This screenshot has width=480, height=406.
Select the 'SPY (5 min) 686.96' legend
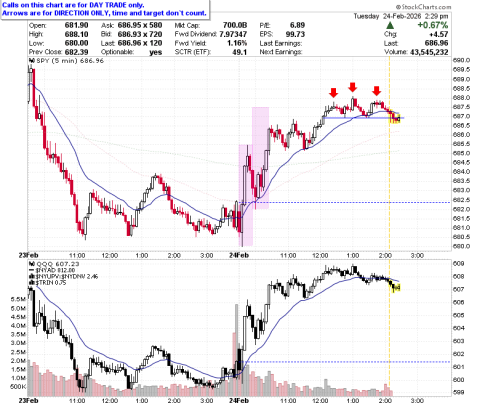tap(70, 61)
